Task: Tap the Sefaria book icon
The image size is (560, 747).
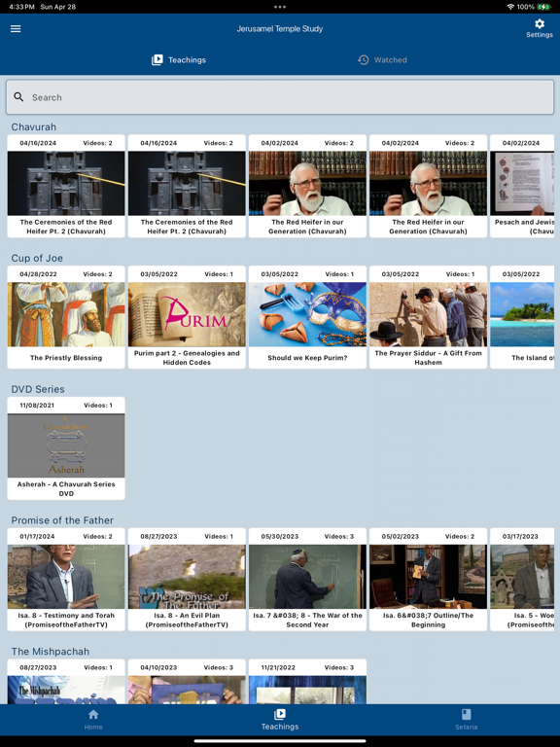Action: coord(467,714)
